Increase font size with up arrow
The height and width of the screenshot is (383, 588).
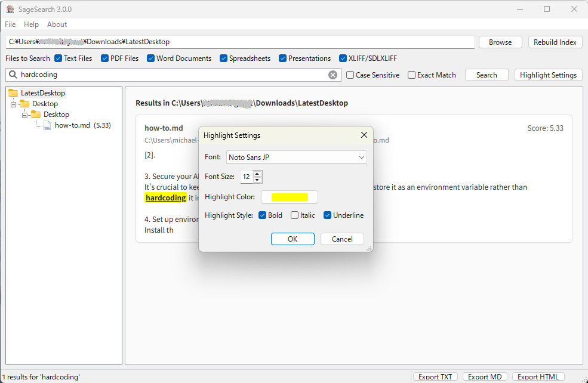click(x=257, y=174)
